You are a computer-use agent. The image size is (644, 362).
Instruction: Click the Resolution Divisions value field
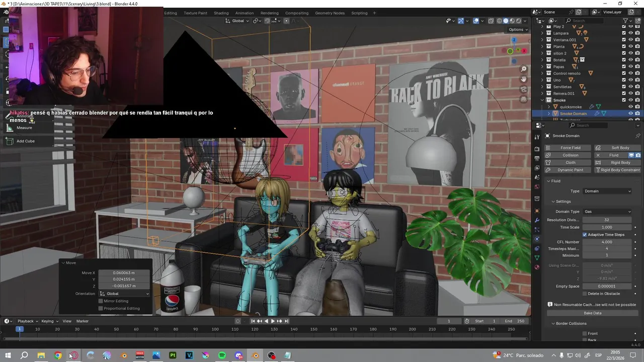[x=607, y=220]
